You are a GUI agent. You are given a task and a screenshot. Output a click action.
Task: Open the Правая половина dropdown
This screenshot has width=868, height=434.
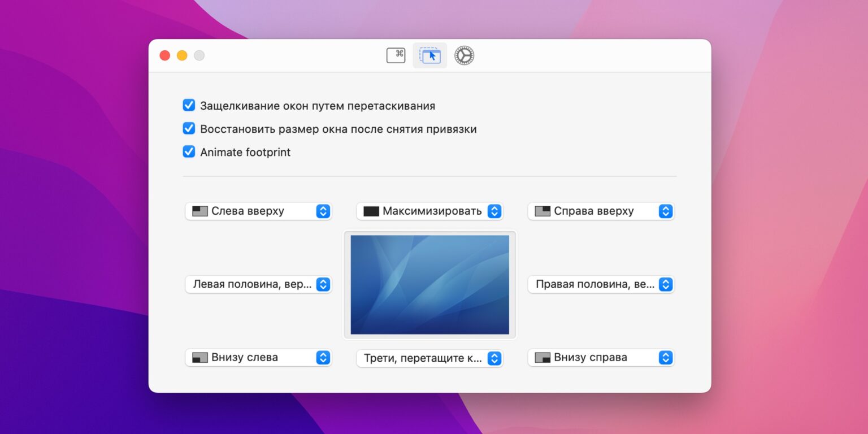(x=666, y=284)
